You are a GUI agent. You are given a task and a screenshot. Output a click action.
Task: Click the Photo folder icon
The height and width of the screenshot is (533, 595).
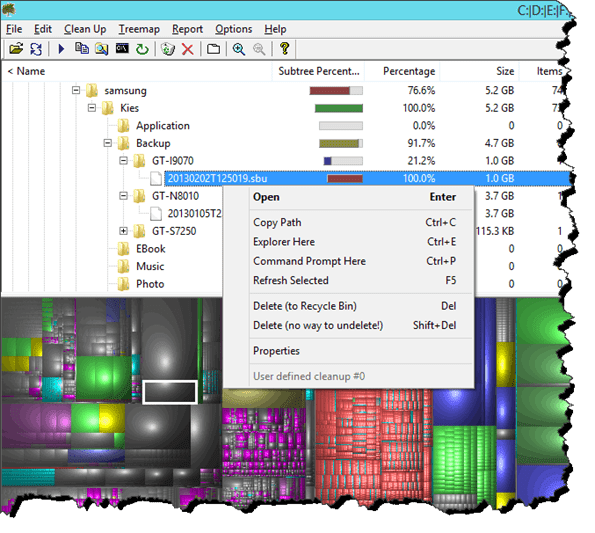(x=123, y=284)
